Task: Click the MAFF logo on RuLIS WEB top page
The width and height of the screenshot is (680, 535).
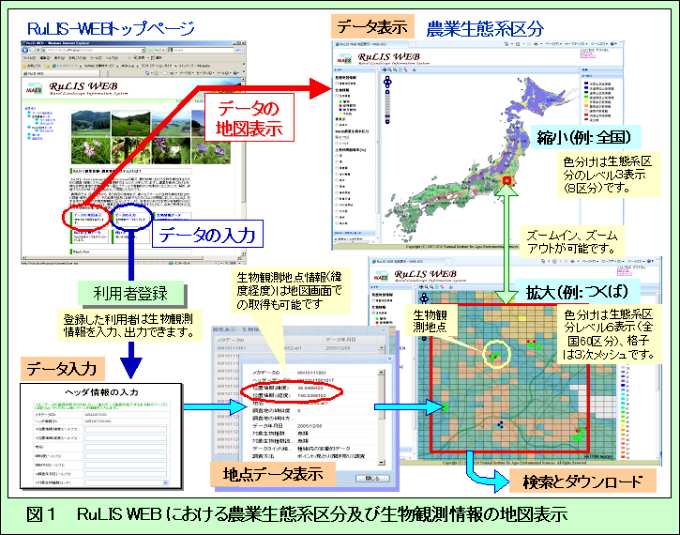Action: pyautogui.click(x=34, y=89)
